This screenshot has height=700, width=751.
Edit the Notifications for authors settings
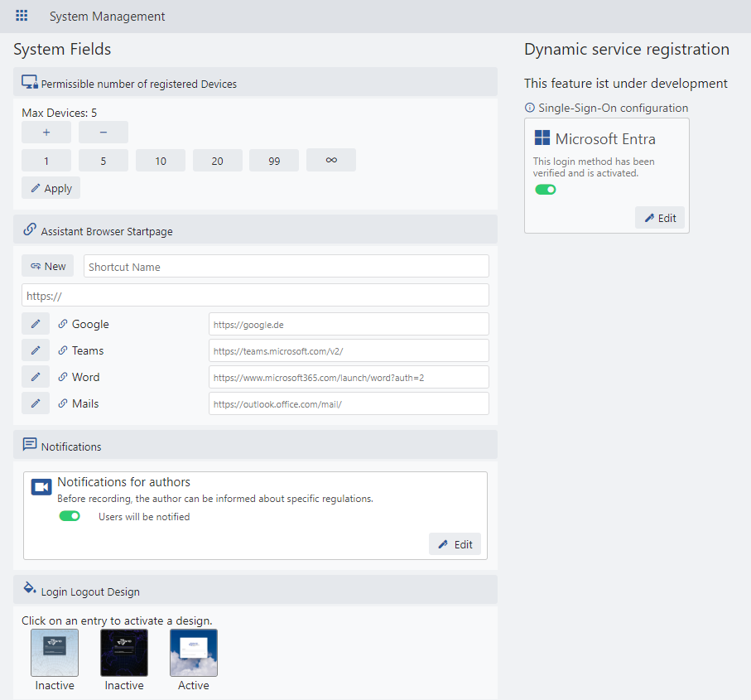[455, 544]
